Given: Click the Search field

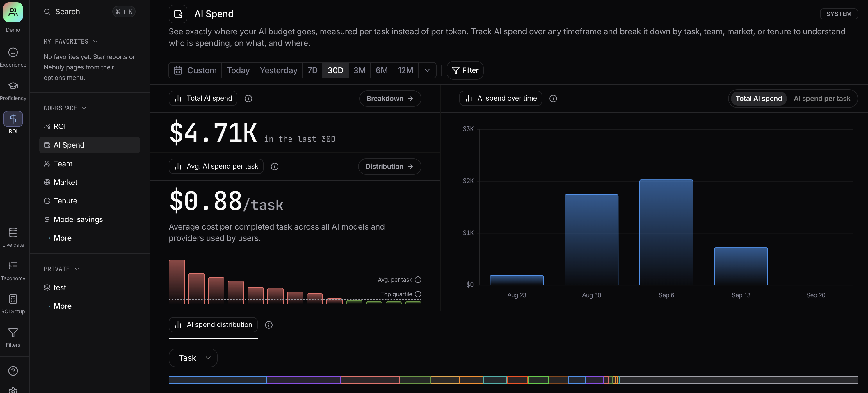Looking at the screenshot, I should (89, 12).
